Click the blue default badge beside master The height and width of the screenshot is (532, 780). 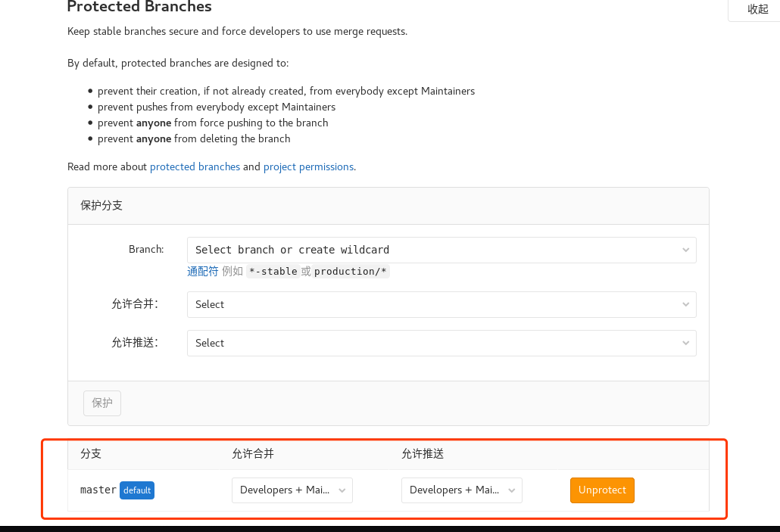(x=137, y=490)
